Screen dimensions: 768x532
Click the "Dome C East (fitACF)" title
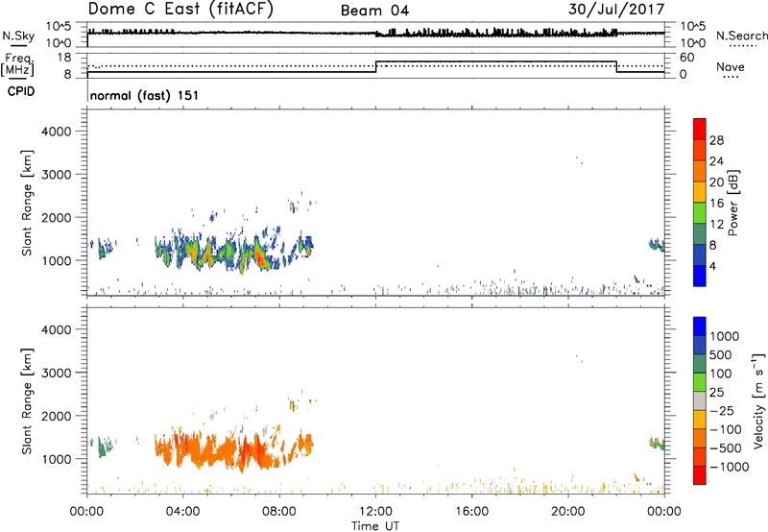180,9
